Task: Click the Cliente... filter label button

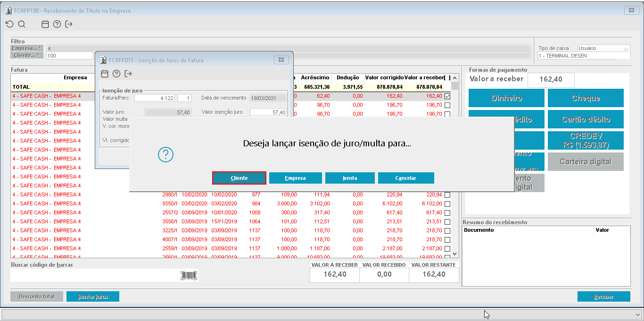Action: (26, 55)
